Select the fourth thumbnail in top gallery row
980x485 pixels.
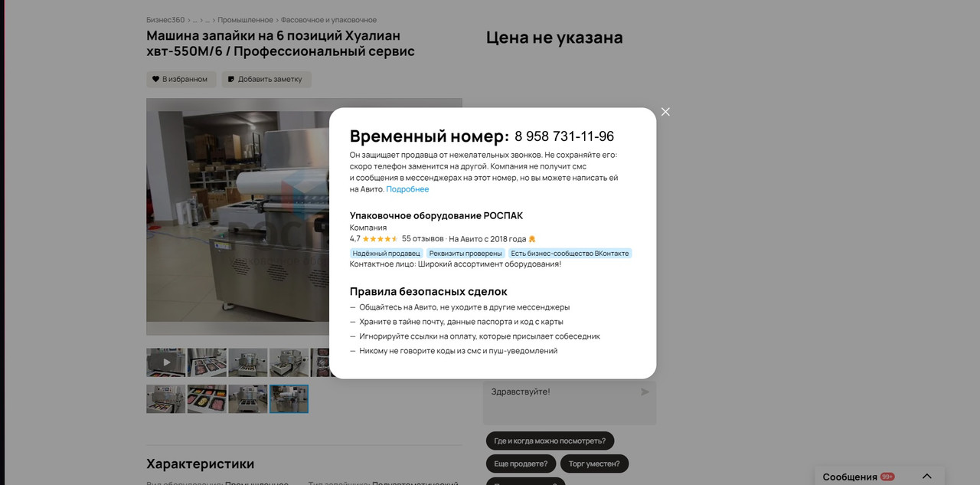289,362
